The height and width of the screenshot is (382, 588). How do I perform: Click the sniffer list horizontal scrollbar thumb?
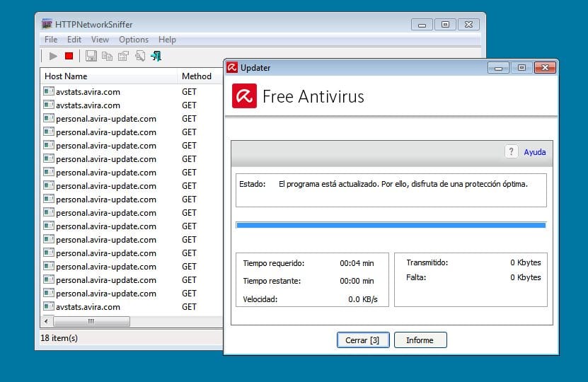91,321
